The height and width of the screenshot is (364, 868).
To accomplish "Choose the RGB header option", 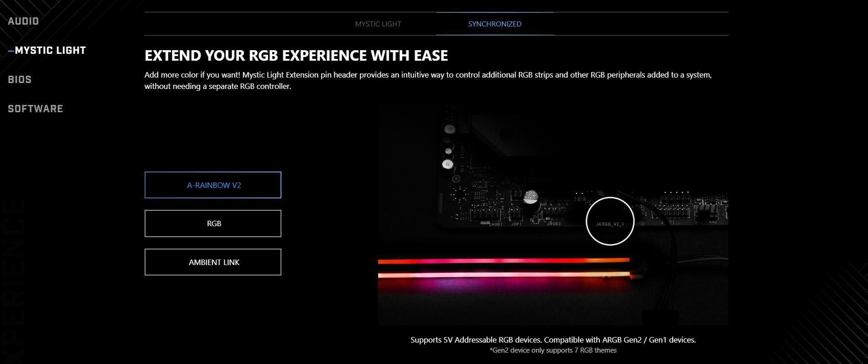I will [x=213, y=224].
